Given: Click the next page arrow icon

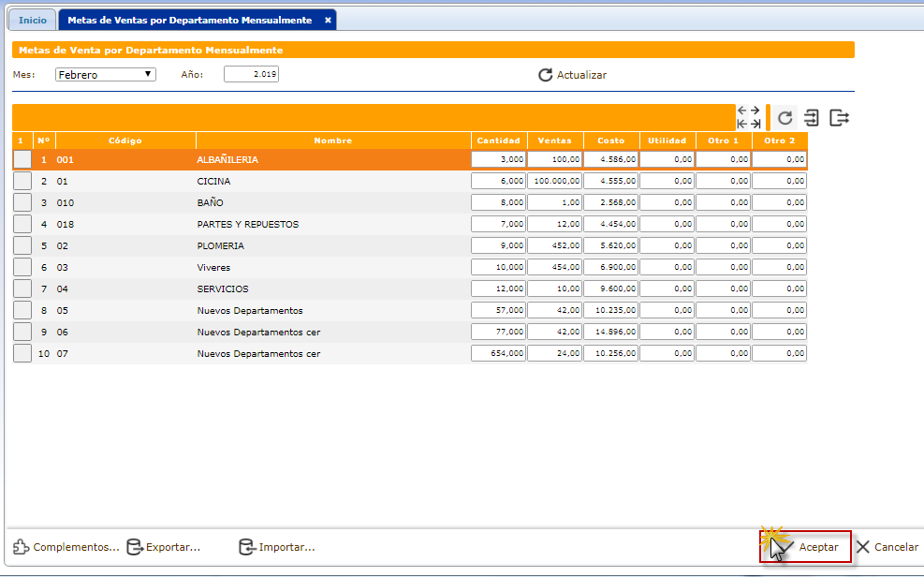Looking at the screenshot, I should [755, 111].
